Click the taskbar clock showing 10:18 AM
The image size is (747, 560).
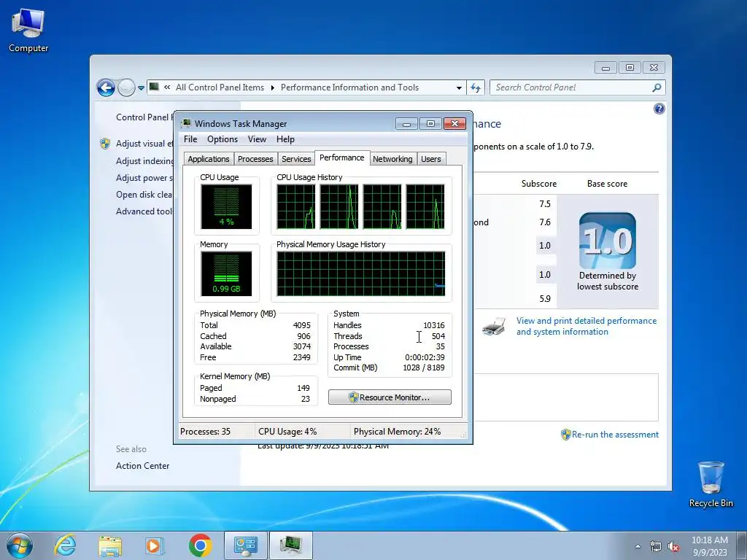(709, 546)
